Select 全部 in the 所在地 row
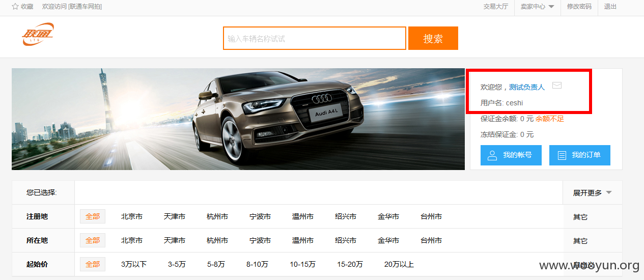The height and width of the screenshot is (280, 644). click(93, 240)
